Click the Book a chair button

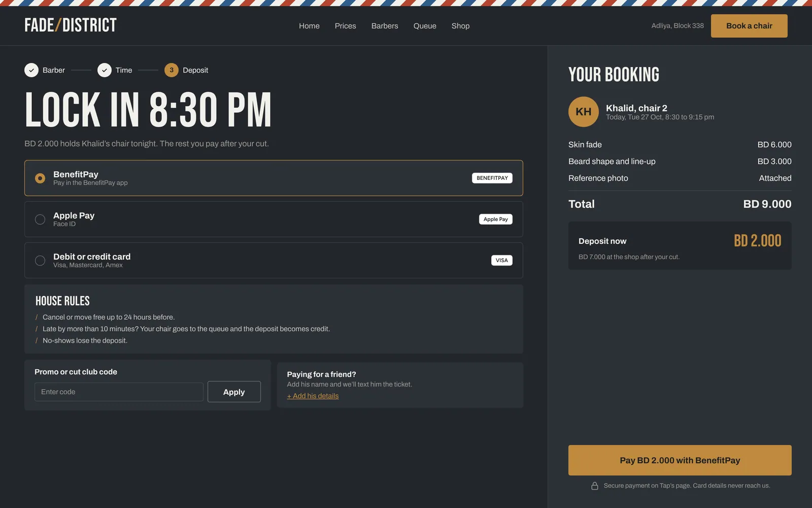click(x=749, y=26)
